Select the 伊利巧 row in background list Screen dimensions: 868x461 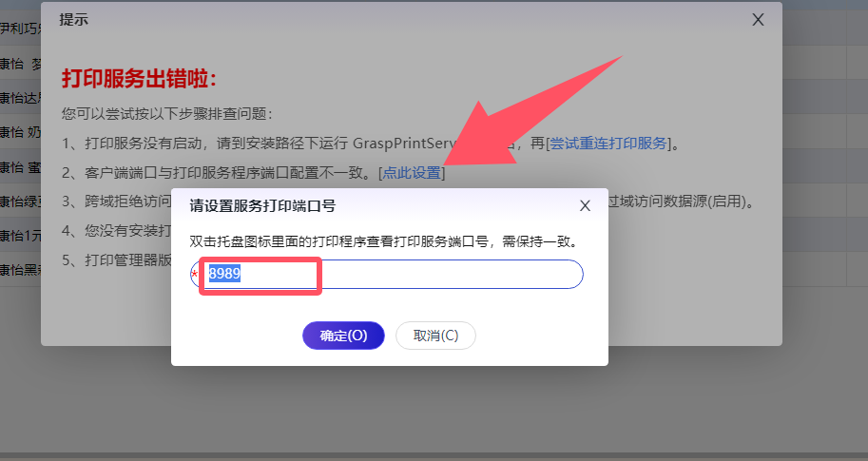19,29
